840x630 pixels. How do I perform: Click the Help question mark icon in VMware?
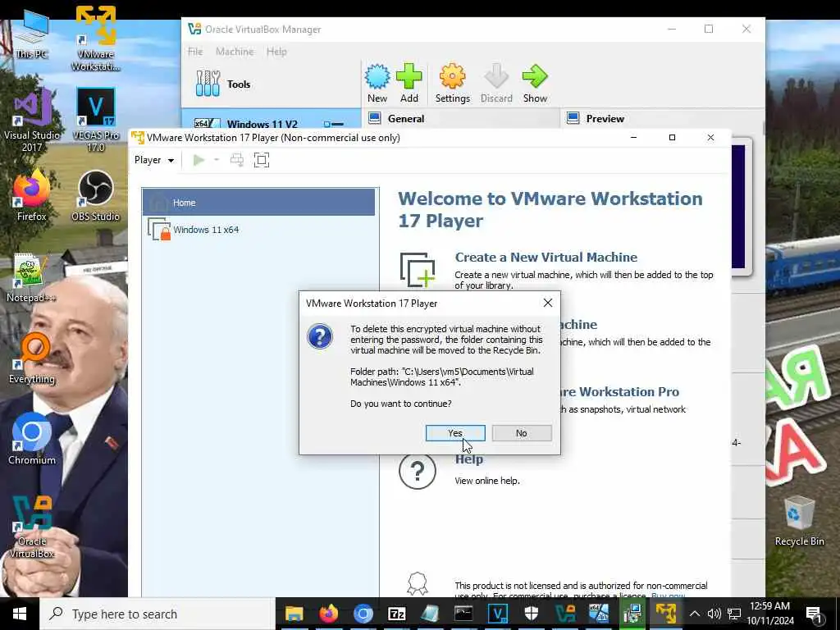tap(418, 471)
